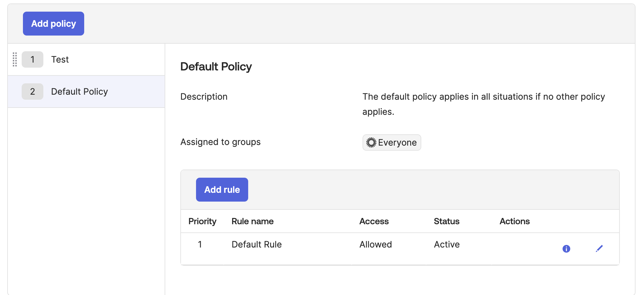Open the edit pencil icon for Default Rule

click(x=599, y=248)
